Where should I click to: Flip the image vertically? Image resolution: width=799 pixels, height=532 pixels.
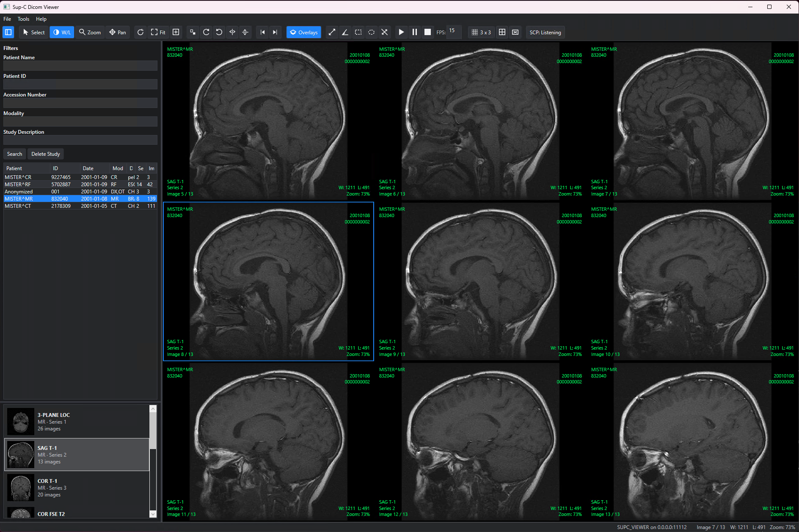click(x=245, y=32)
